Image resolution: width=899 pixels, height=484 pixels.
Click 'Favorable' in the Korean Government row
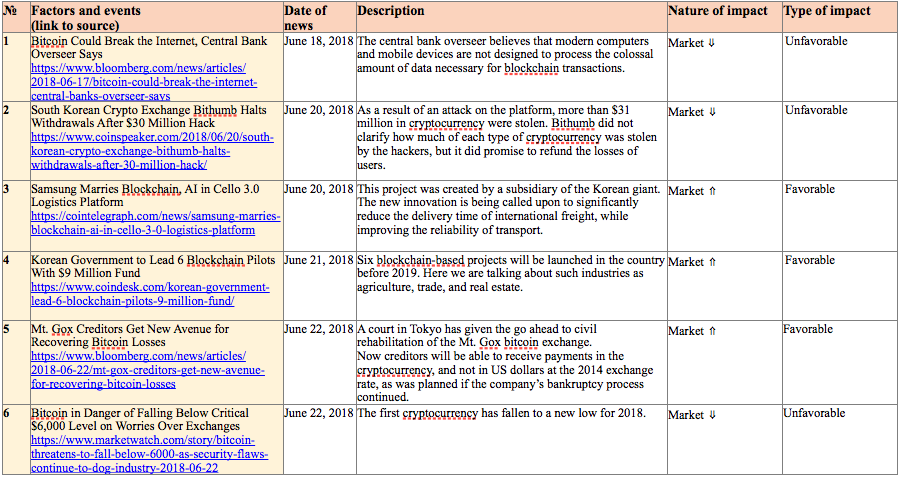click(810, 260)
